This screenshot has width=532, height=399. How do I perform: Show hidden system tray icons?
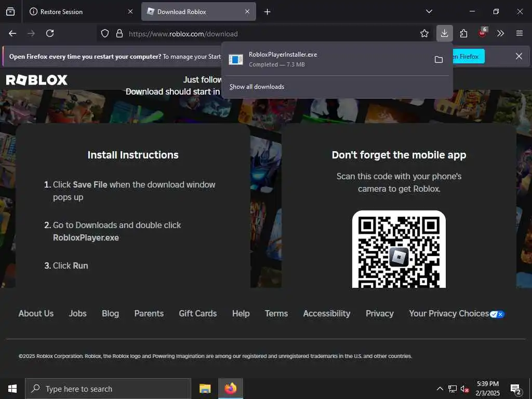[440, 389]
